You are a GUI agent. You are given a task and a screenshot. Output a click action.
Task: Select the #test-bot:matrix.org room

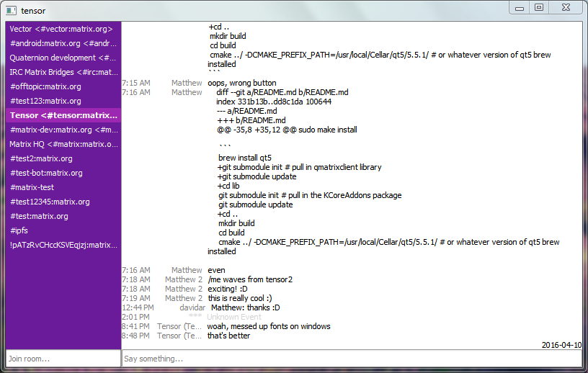(x=63, y=173)
